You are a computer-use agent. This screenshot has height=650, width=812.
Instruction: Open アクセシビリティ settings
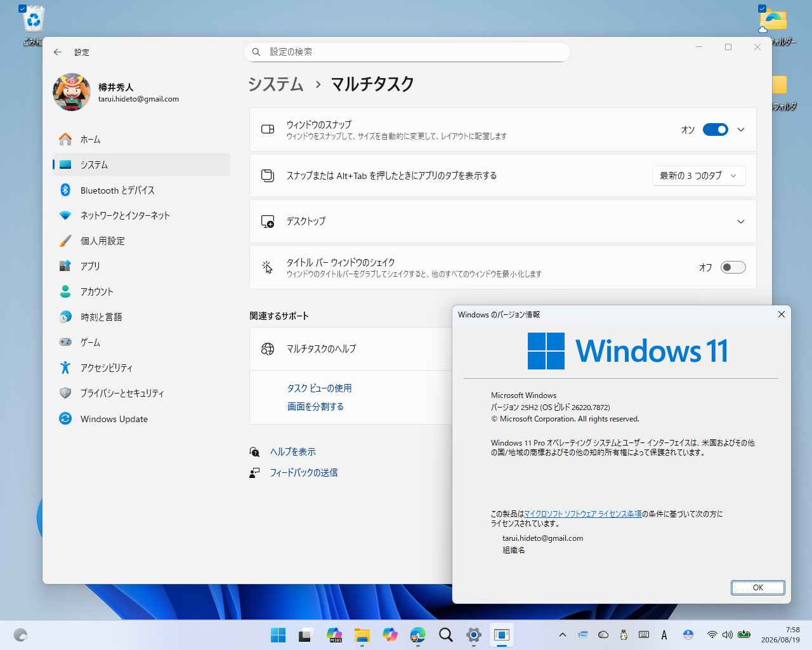tap(141, 368)
